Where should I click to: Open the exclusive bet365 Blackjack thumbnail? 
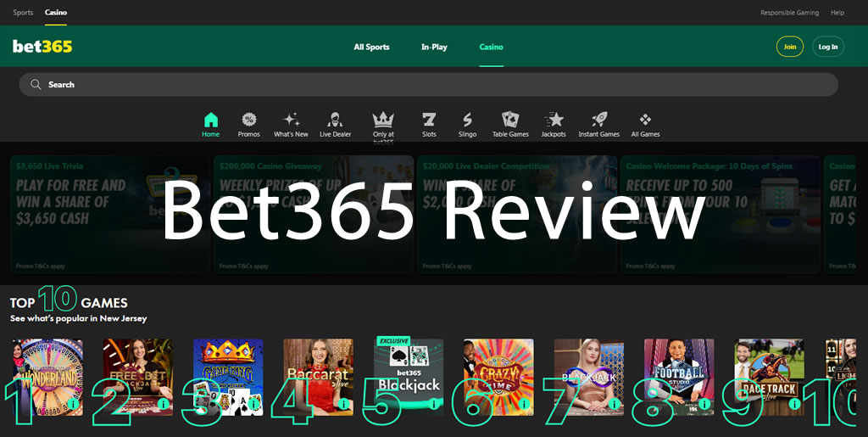[x=409, y=378]
